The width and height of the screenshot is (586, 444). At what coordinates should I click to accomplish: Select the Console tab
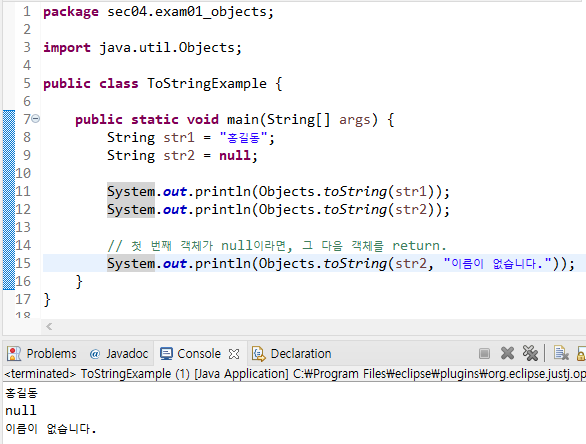click(200, 354)
